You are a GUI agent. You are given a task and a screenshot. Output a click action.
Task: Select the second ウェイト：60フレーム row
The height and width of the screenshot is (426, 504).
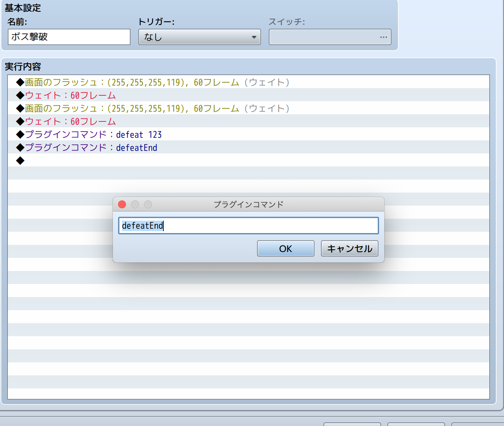70,121
